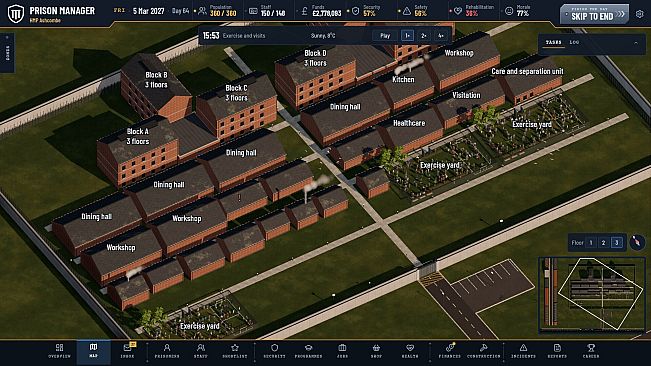Collapse the Tasks panel chevron
The width and height of the screenshot is (651, 366).
click(636, 43)
